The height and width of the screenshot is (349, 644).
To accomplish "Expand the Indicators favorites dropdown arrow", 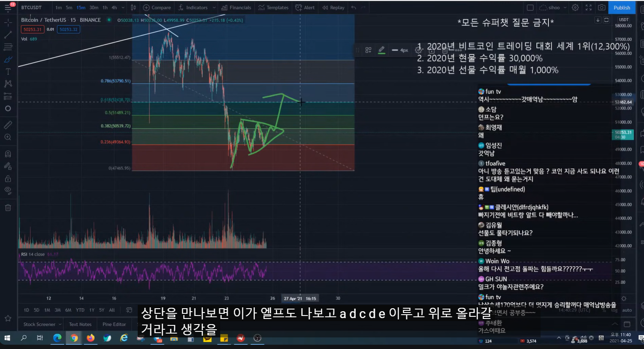I will point(214,8).
